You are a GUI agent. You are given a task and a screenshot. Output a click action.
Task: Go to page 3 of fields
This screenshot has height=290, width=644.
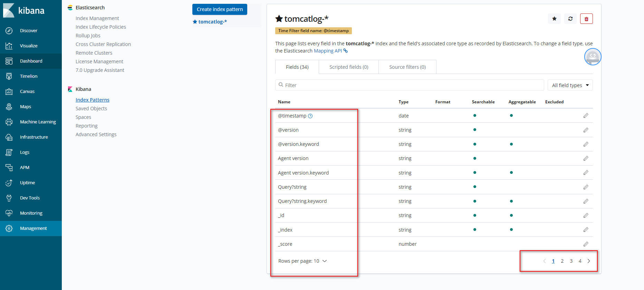(x=571, y=261)
